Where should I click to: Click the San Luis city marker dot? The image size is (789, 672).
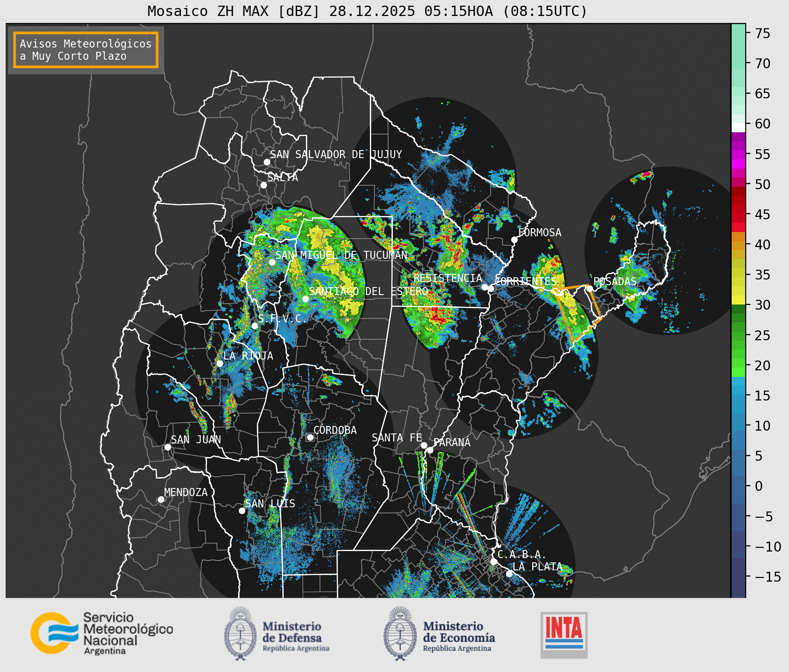[242, 511]
